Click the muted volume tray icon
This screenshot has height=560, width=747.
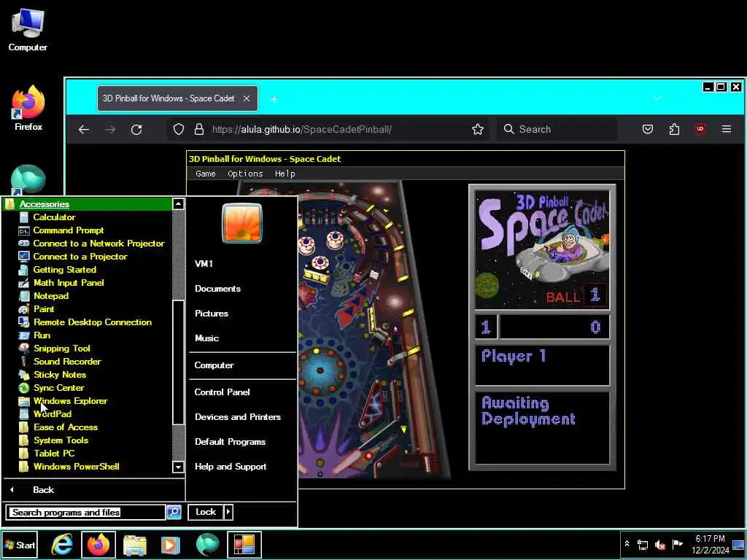coord(659,545)
